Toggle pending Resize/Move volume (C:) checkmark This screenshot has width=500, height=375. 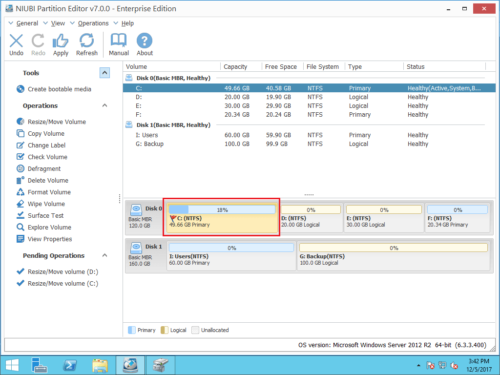[20, 283]
